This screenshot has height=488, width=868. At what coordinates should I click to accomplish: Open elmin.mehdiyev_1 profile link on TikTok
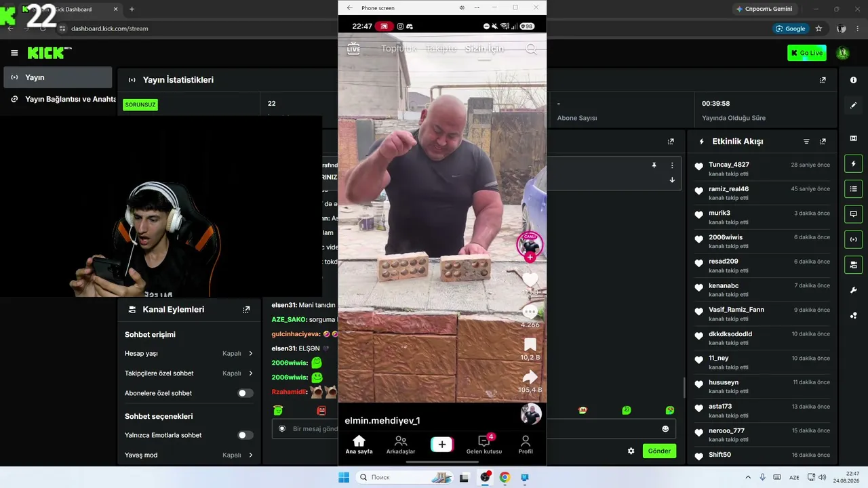coord(382,421)
